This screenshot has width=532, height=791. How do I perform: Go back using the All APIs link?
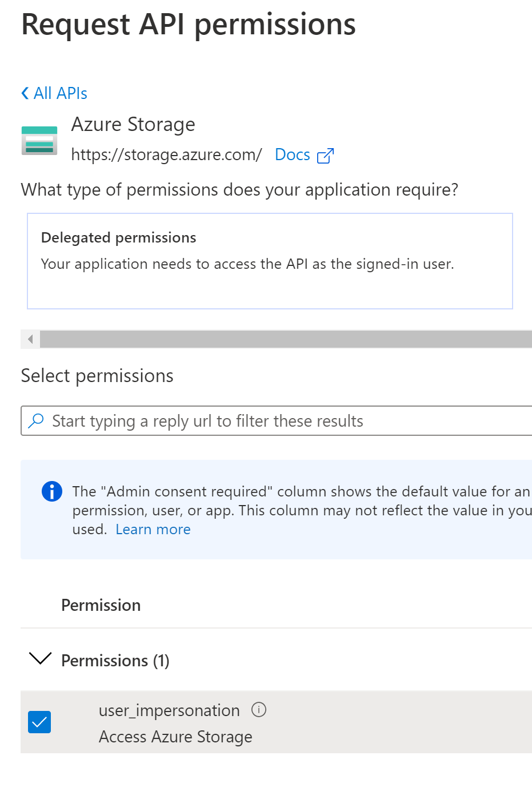click(59, 93)
